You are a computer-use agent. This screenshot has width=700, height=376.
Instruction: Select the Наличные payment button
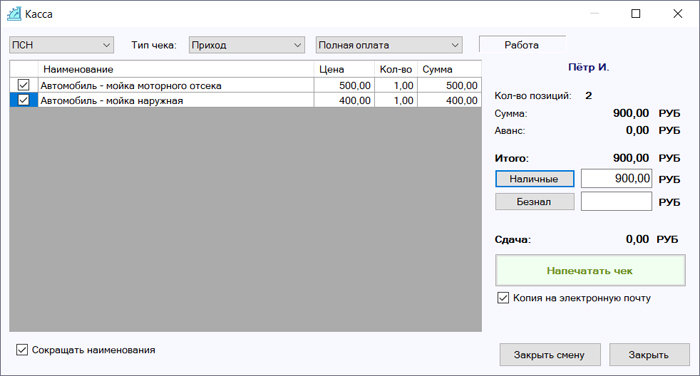pos(535,179)
